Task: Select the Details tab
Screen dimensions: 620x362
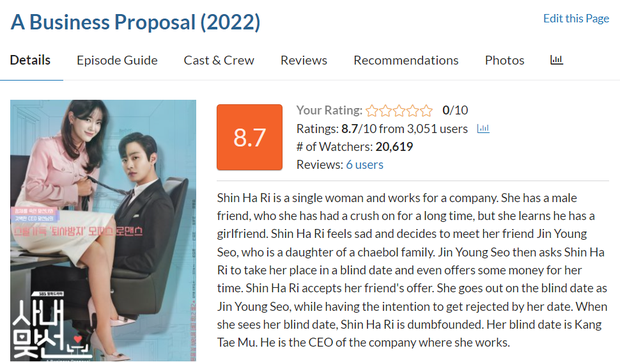Action: pos(30,60)
